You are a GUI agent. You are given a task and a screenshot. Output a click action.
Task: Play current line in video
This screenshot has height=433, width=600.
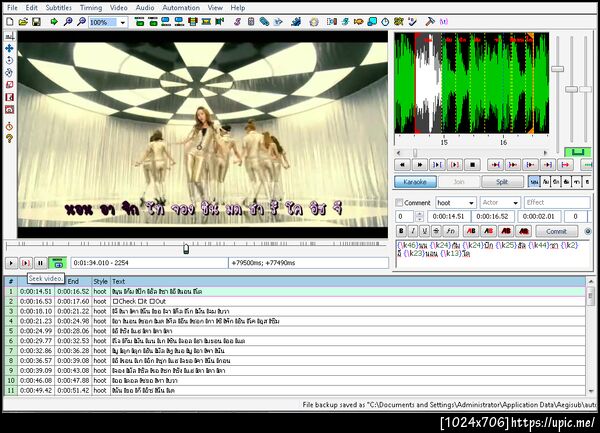coord(26,263)
